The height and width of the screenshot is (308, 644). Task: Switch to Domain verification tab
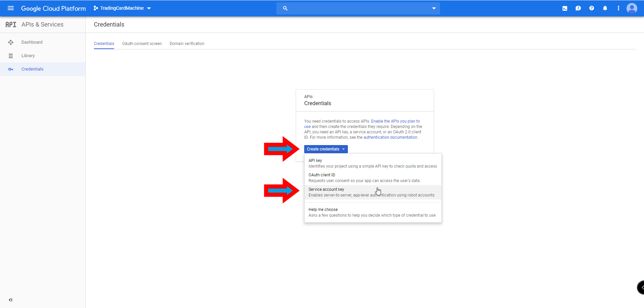(187, 44)
